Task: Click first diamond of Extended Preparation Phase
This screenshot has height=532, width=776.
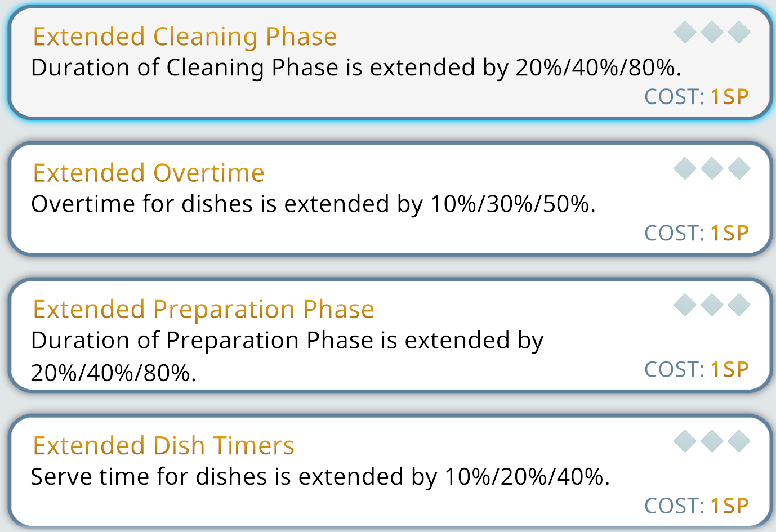Action: pyautogui.click(x=685, y=305)
